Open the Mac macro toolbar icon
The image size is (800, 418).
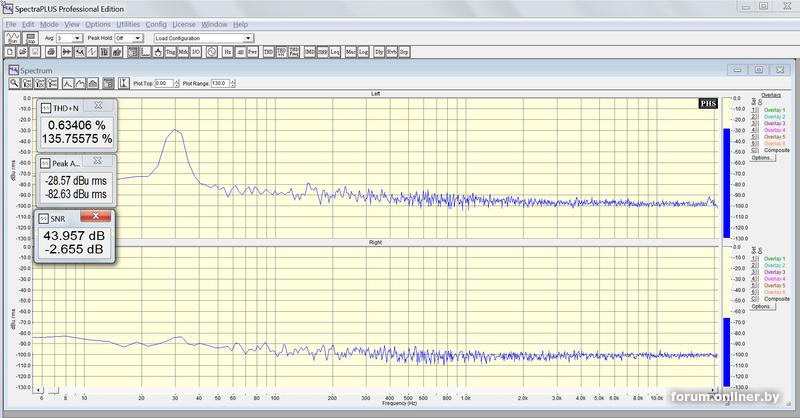[x=351, y=52]
